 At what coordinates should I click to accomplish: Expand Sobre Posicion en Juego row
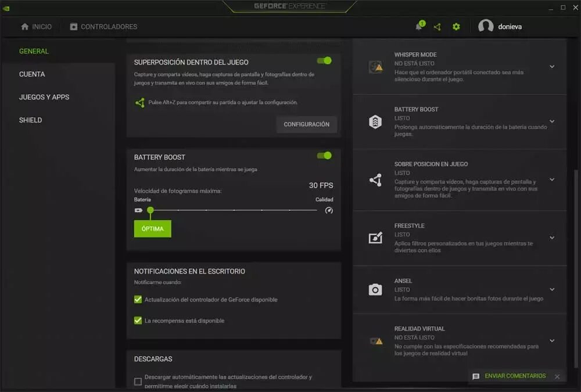click(552, 179)
